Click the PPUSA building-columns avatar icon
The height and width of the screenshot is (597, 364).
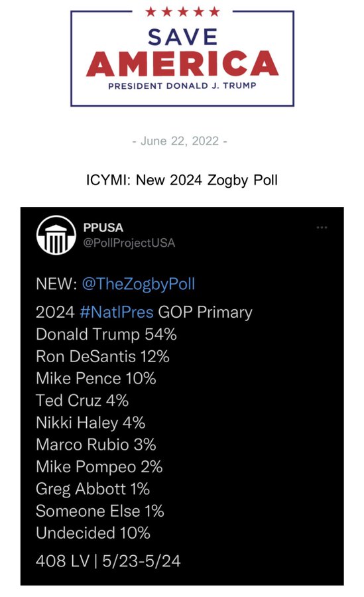click(56, 235)
